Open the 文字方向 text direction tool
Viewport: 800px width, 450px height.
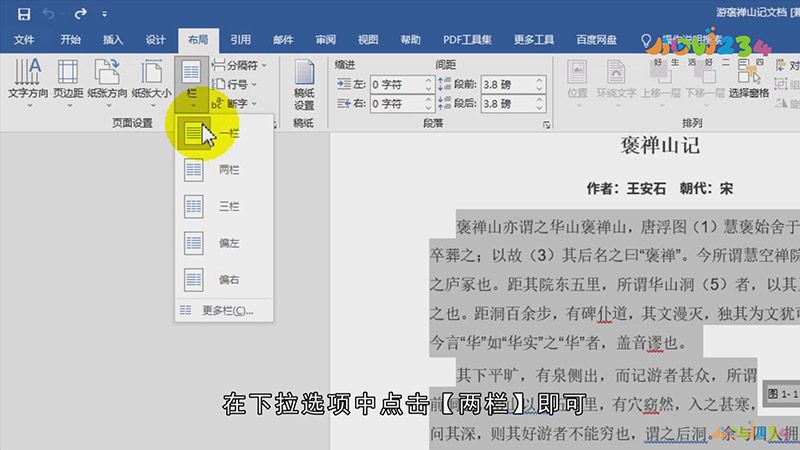coord(28,83)
